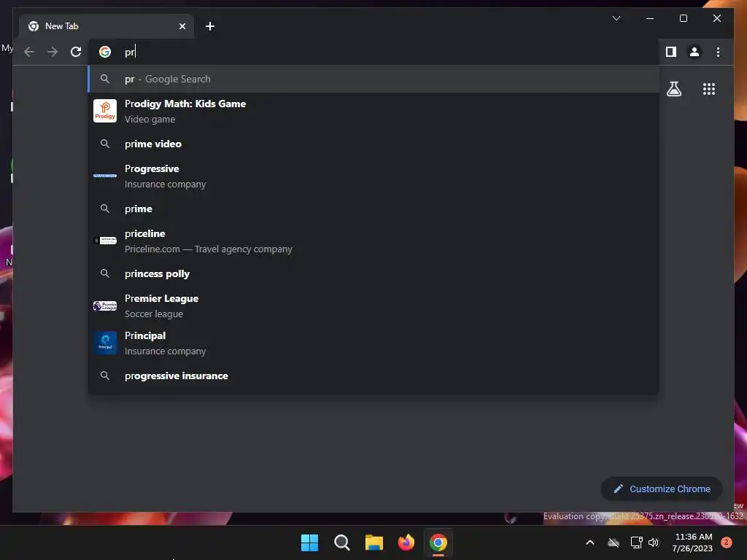The image size is (747, 560).
Task: Click the magnifier icon beside 'prime video'
Action: pyautogui.click(x=105, y=144)
